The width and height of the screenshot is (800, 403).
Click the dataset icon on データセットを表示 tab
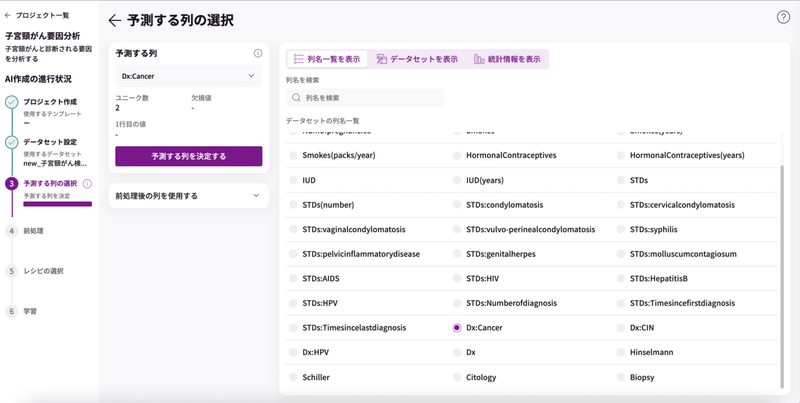(x=382, y=59)
